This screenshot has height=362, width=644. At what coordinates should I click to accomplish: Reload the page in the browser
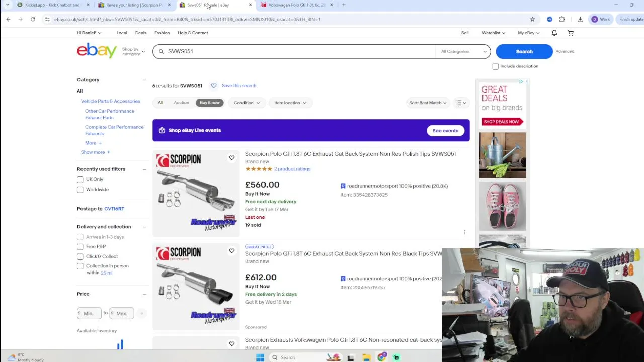[33, 19]
